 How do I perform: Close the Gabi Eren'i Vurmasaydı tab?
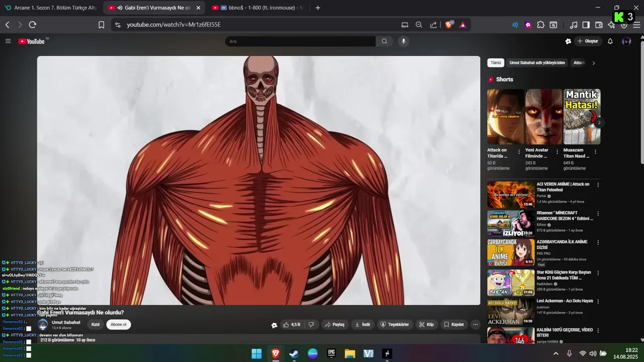pyautogui.click(x=198, y=8)
